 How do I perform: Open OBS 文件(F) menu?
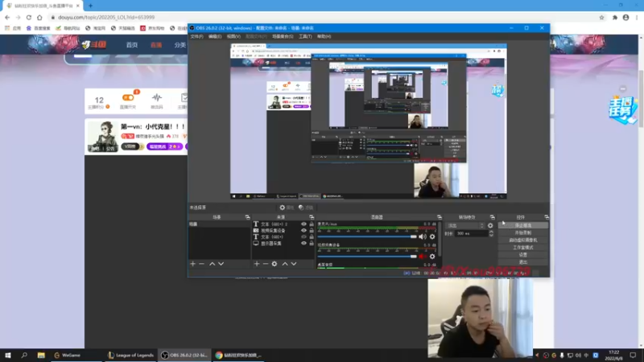click(196, 36)
